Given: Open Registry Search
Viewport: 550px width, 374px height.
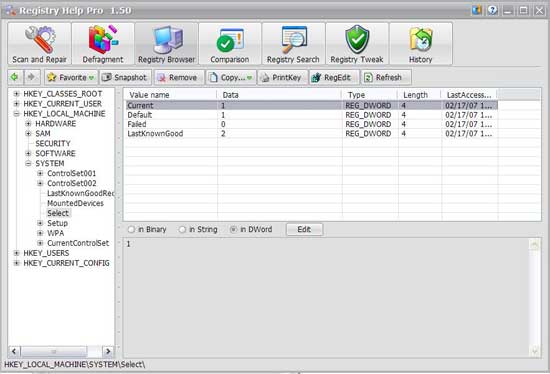Looking at the screenshot, I should [293, 44].
